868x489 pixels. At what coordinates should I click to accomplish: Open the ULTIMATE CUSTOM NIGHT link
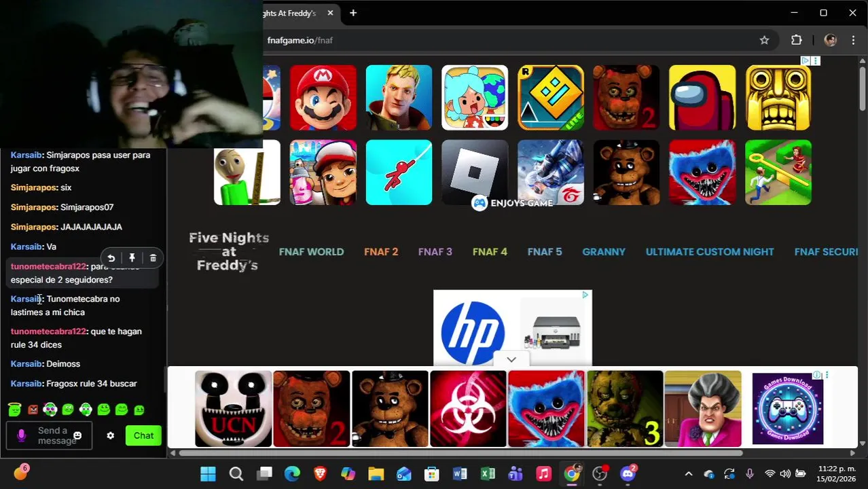710,252
